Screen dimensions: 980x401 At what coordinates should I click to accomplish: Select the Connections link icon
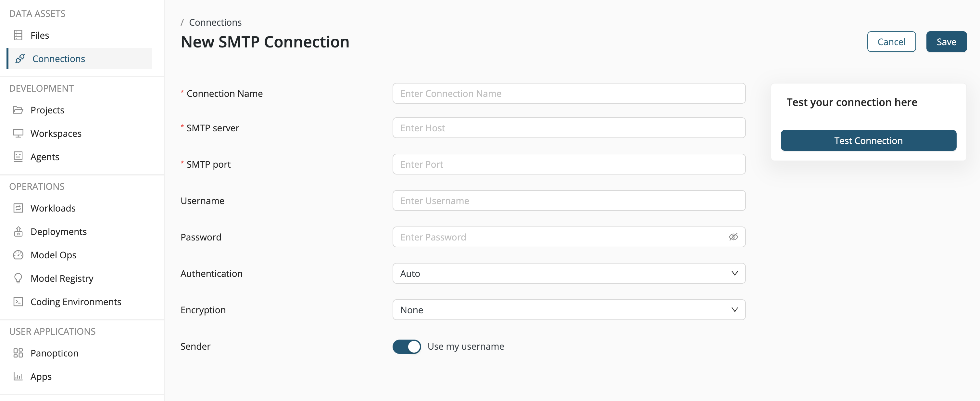point(20,58)
